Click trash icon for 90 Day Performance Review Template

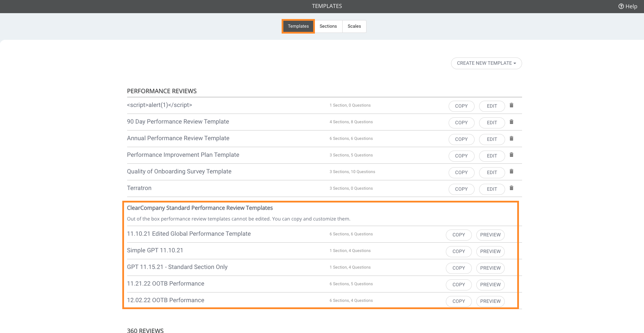[x=511, y=122]
